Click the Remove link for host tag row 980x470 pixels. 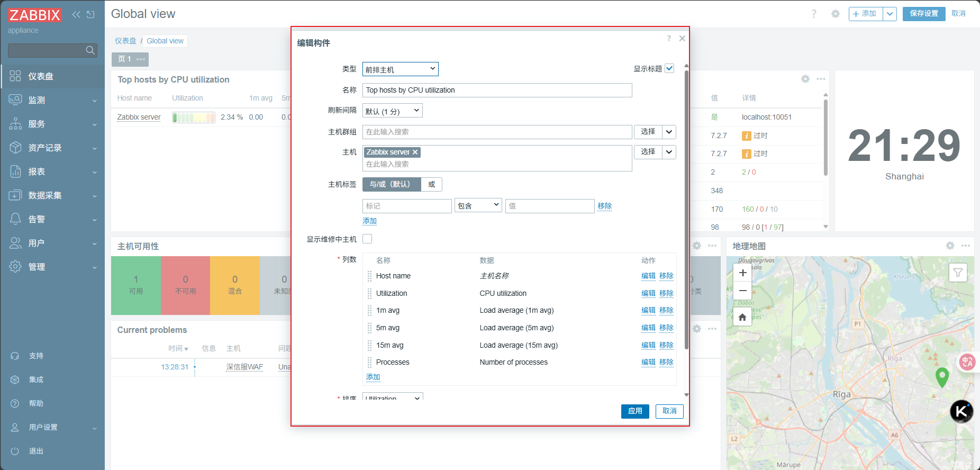pos(605,206)
